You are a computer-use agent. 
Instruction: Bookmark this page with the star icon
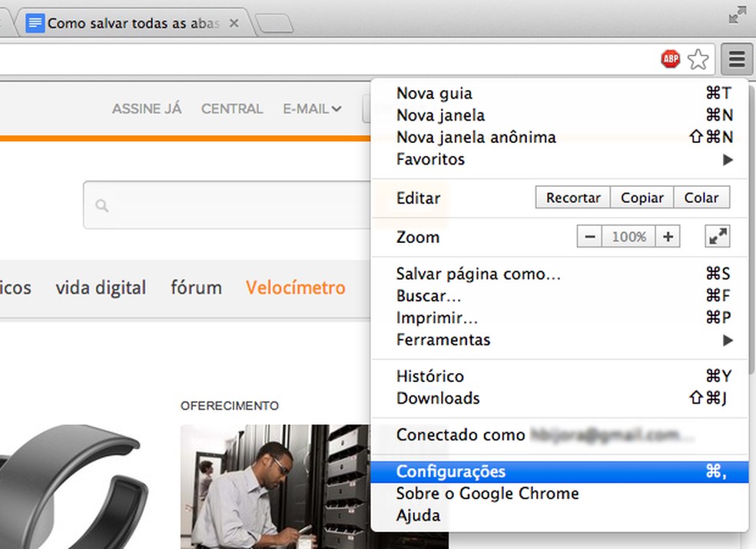click(x=698, y=58)
